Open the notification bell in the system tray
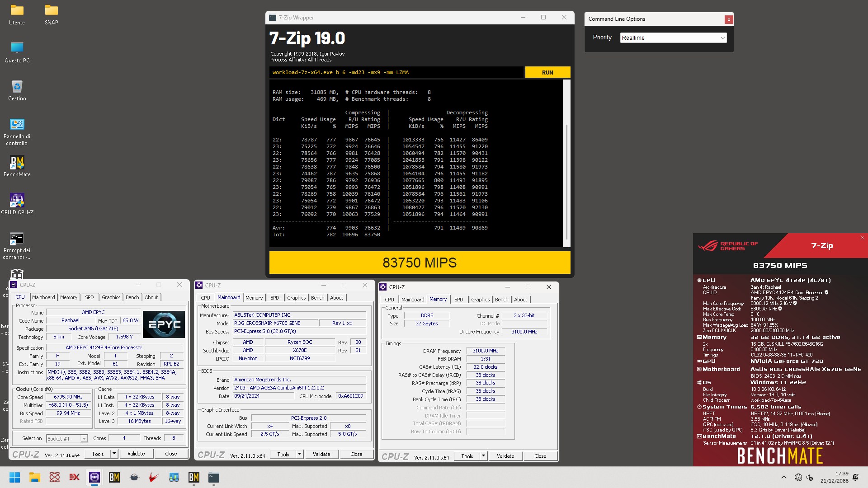Viewport: 868px width, 488px height. coord(855,477)
